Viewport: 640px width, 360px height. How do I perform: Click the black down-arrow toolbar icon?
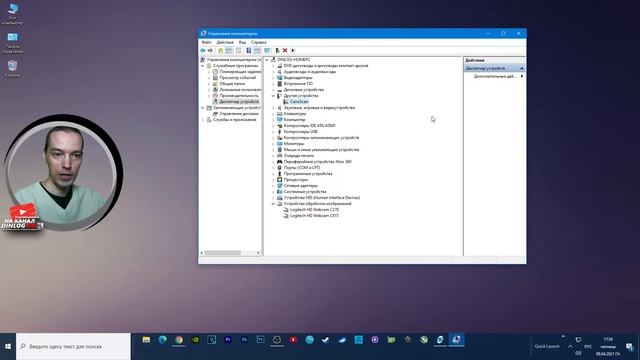[293, 50]
